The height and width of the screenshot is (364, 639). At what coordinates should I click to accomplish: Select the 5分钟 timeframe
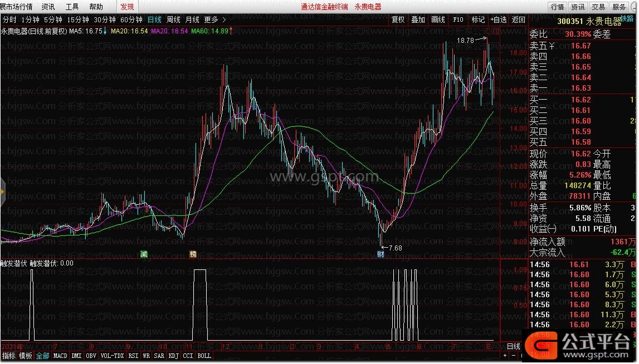coord(53,19)
